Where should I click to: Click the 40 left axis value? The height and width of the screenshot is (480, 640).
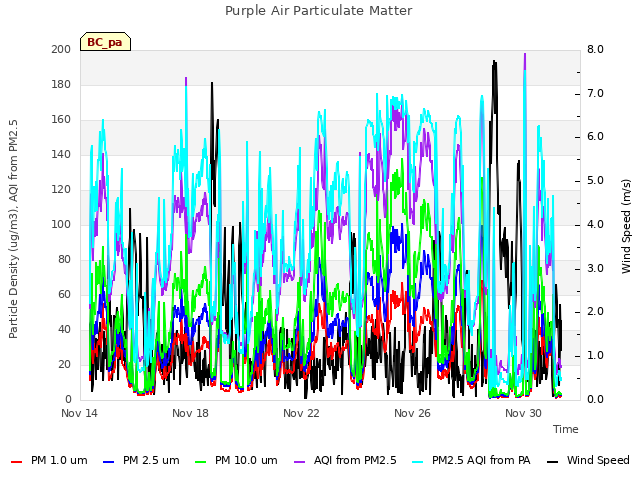coord(64,330)
